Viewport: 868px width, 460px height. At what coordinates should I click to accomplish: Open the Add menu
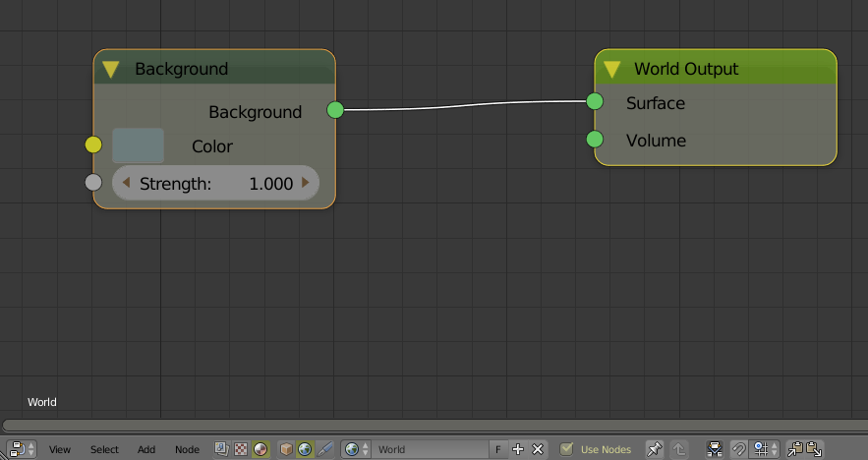point(146,449)
